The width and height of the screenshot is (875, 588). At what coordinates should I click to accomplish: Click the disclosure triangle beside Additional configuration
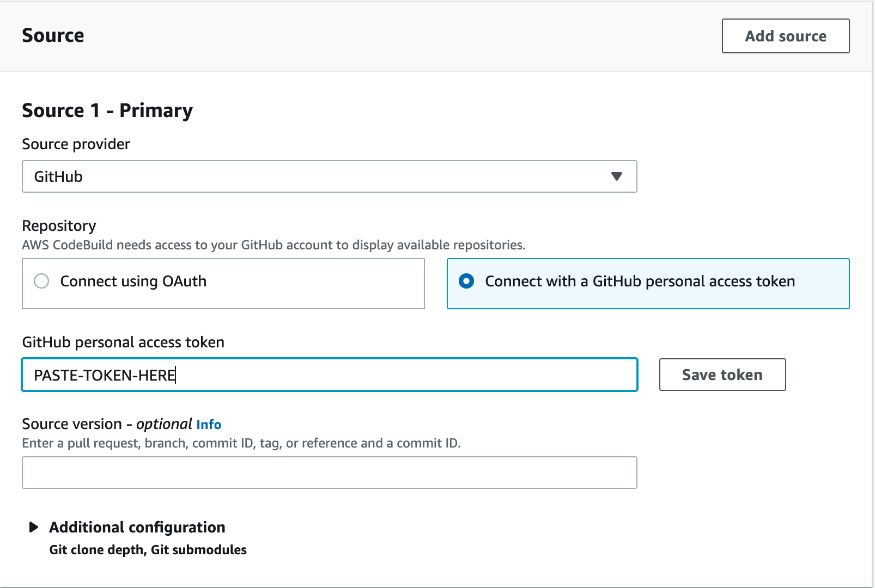(x=34, y=526)
